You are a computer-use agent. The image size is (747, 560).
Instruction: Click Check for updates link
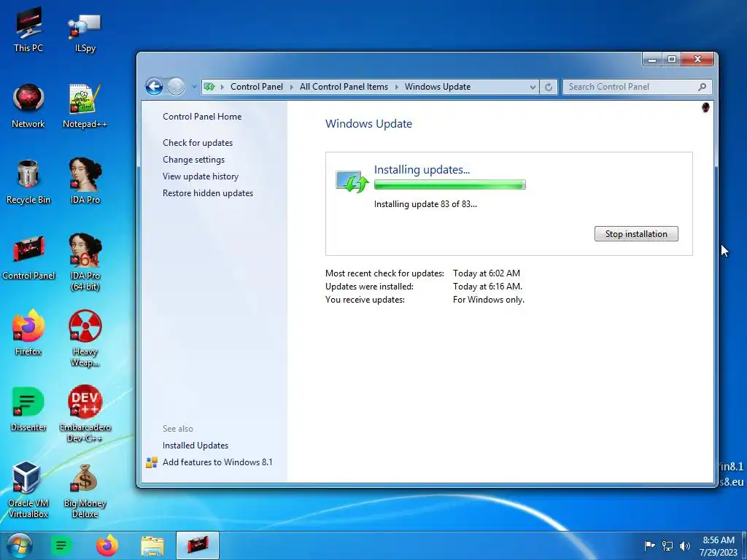(x=198, y=143)
